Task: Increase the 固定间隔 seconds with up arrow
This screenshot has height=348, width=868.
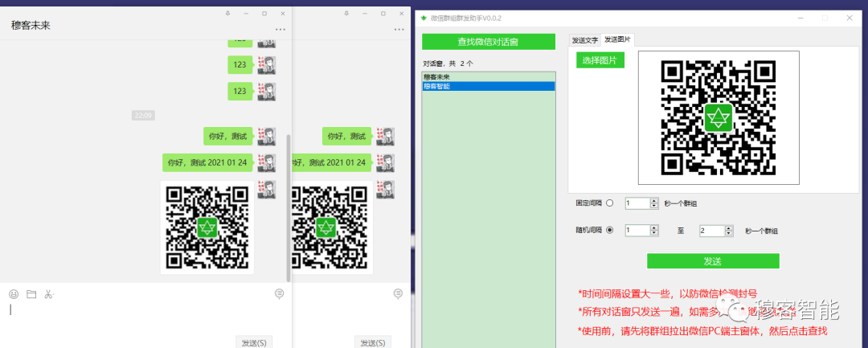Action: pos(654,200)
